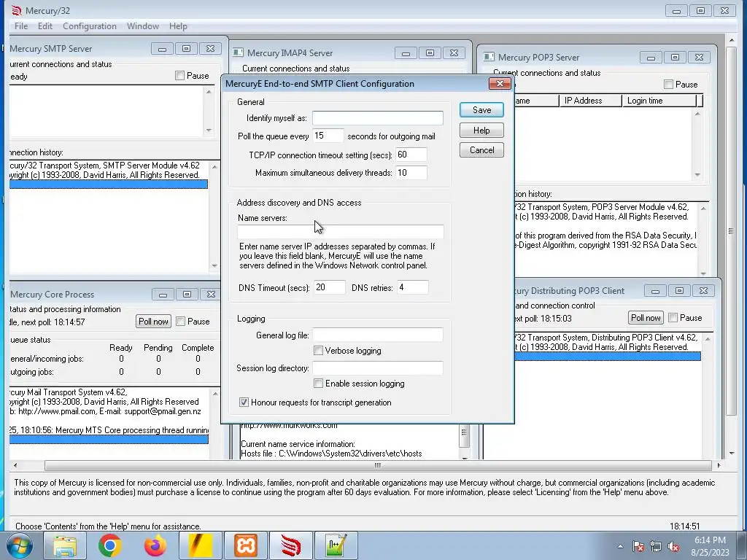The image size is (747, 560).
Task: Click the dialog's Help button
Action: 481,131
